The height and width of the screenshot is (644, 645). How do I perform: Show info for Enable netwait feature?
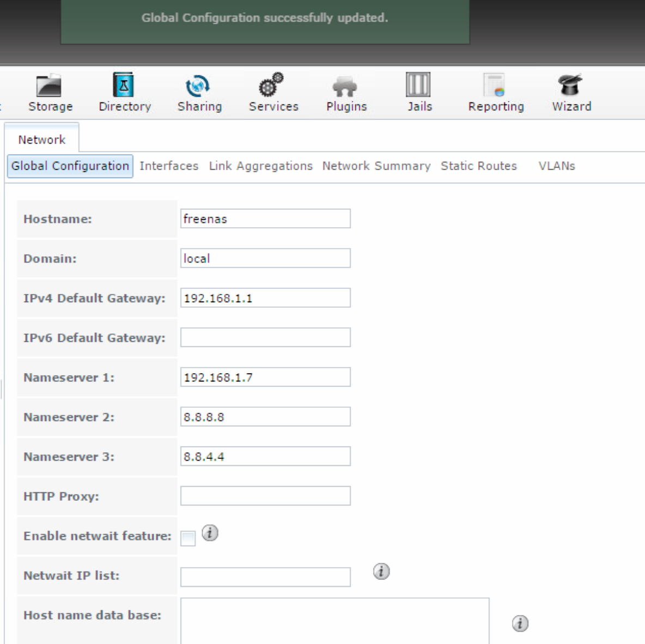210,533
